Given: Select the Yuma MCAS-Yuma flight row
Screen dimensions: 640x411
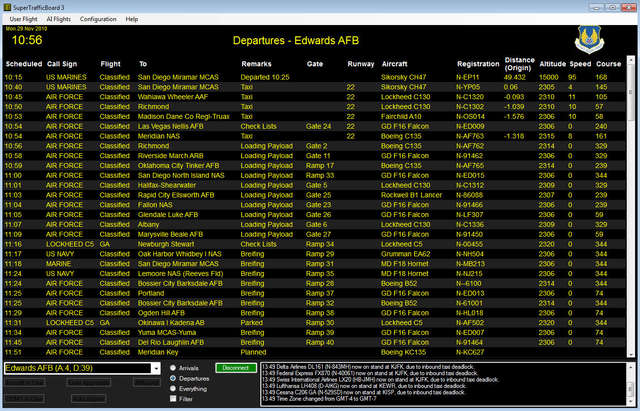Looking at the screenshot, I should (x=314, y=333).
